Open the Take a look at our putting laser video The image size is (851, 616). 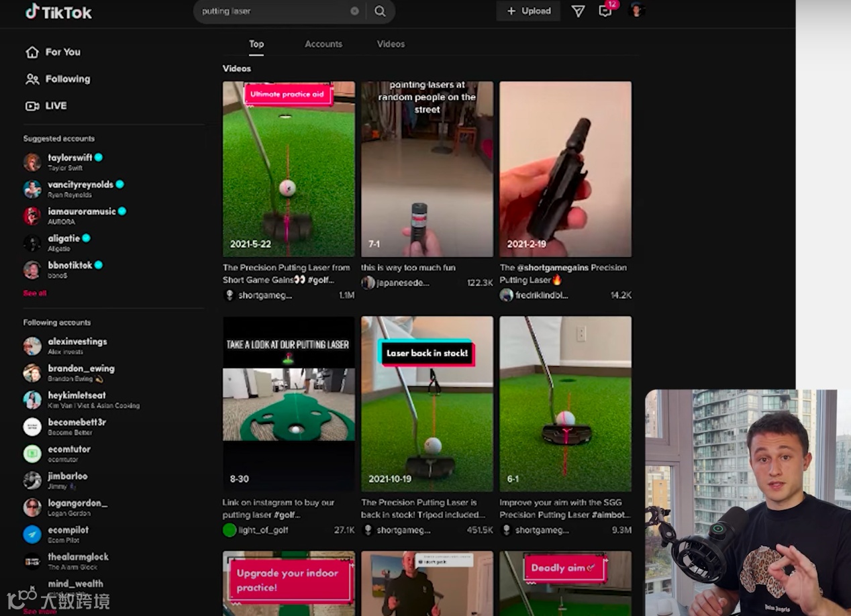[x=289, y=404]
